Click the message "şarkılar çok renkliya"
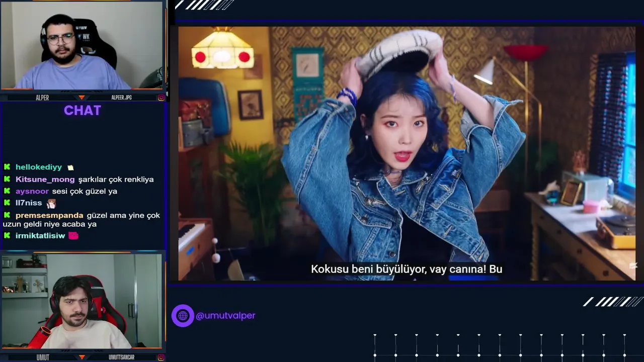Image resolution: width=644 pixels, height=362 pixels. click(x=116, y=179)
